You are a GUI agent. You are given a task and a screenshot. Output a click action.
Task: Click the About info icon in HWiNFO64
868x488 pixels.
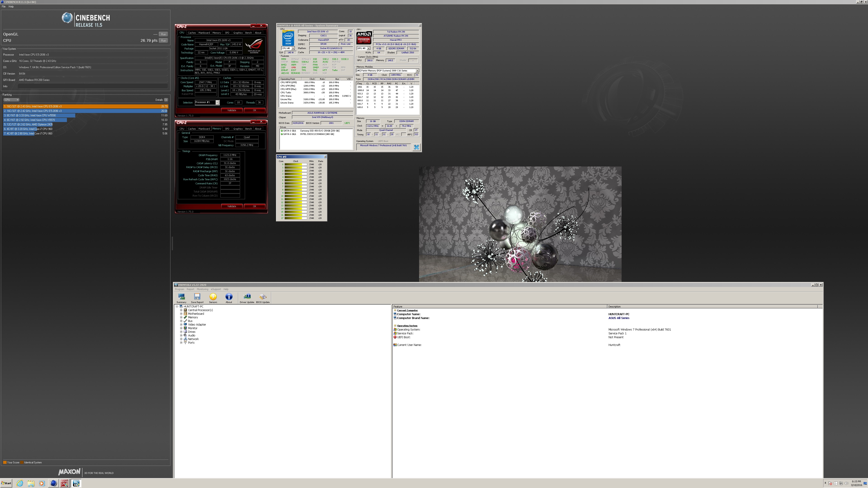coord(229,298)
